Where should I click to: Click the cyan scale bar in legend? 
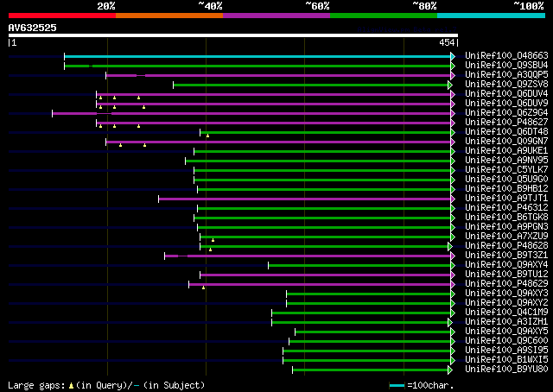tap(397, 385)
